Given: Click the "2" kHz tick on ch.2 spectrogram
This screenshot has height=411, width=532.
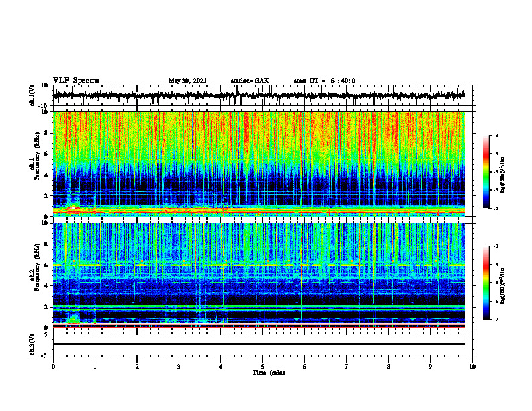Looking at the screenshot, I should pos(47,307).
